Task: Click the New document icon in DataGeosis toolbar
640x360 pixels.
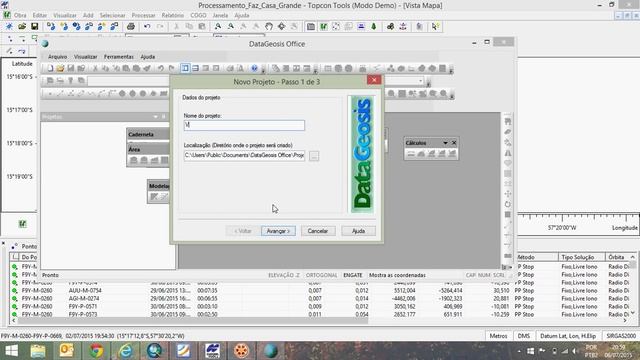Action: (50, 68)
